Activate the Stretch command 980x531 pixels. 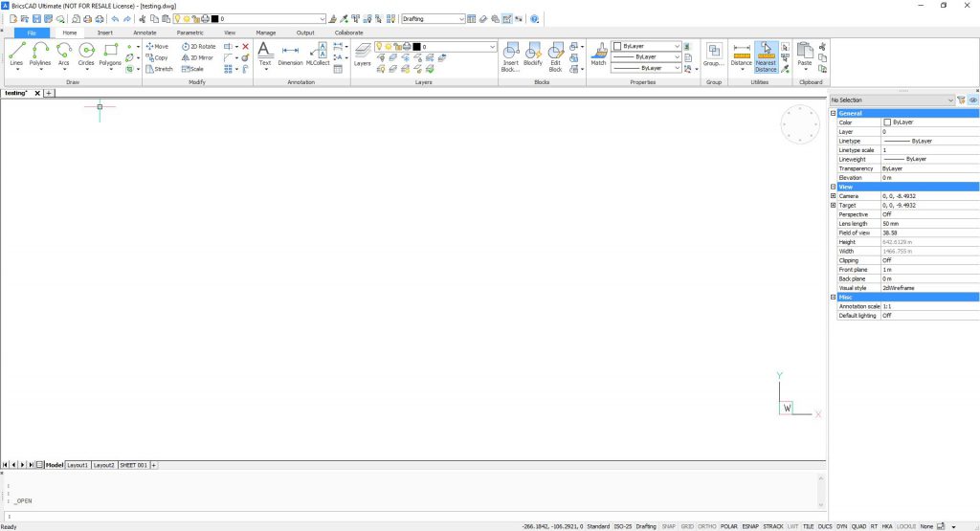point(159,69)
